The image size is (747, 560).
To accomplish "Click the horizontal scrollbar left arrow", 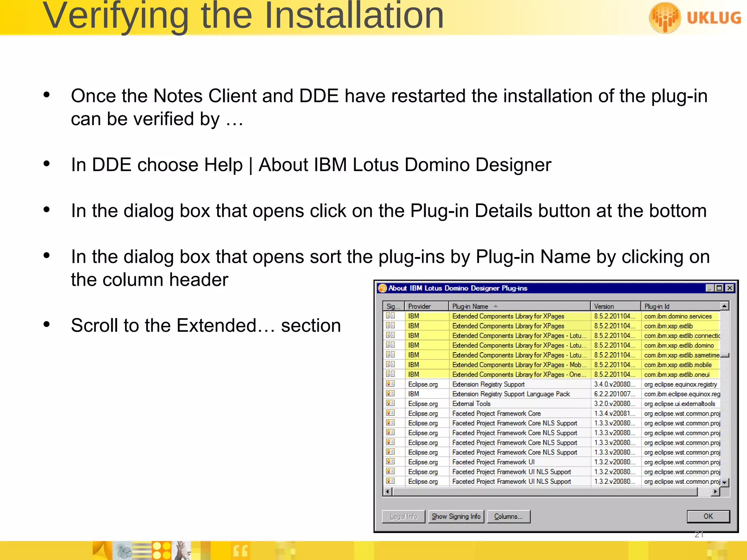I will (388, 491).
